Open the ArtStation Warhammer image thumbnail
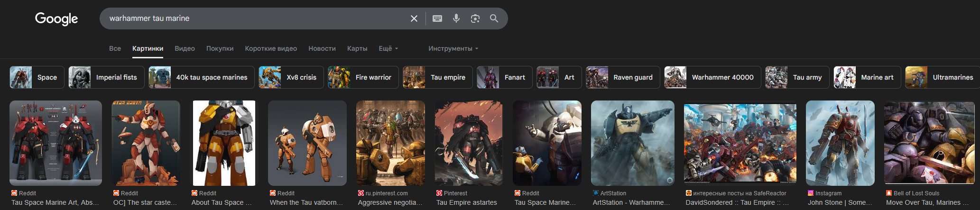The height and width of the screenshot is (210, 980). tap(632, 143)
